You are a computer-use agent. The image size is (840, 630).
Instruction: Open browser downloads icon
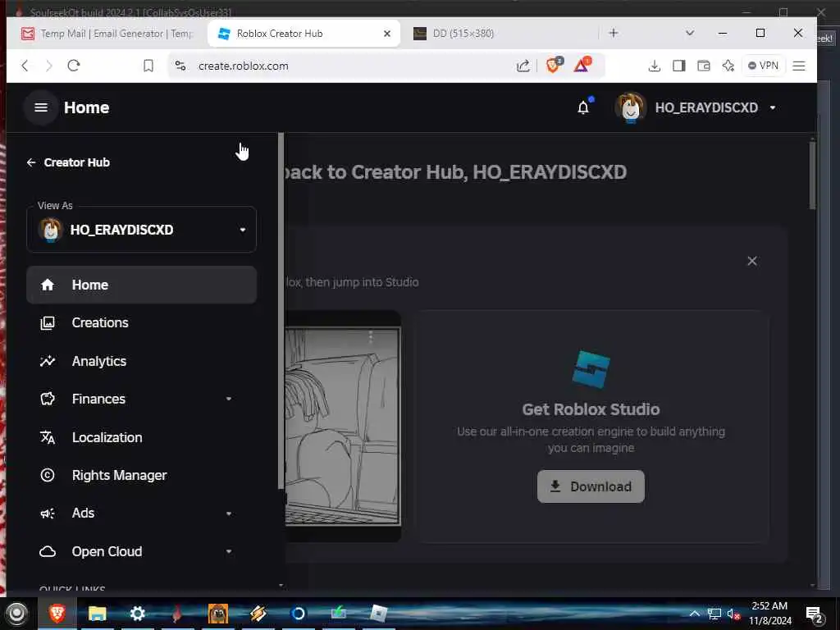click(654, 66)
